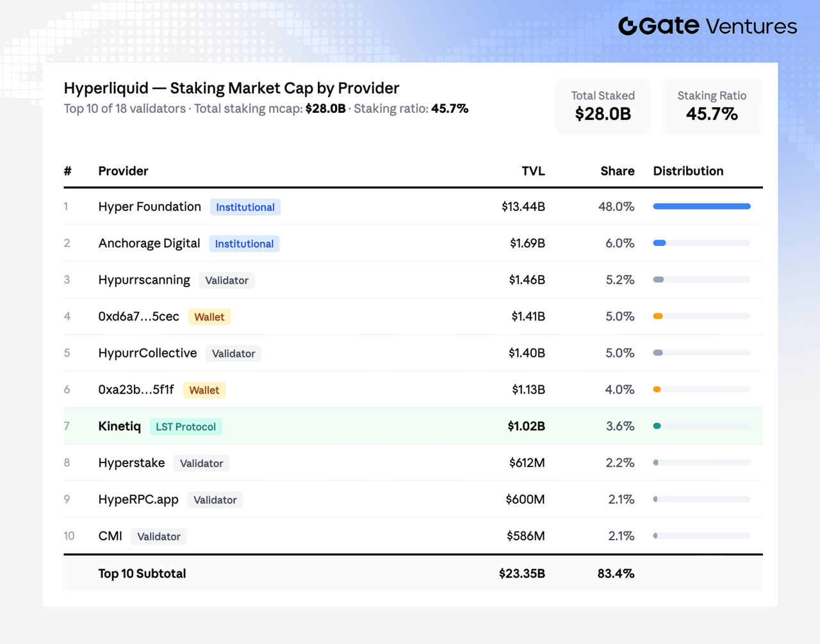This screenshot has width=820, height=644.
Task: Click the Provider column header
Action: coord(123,171)
